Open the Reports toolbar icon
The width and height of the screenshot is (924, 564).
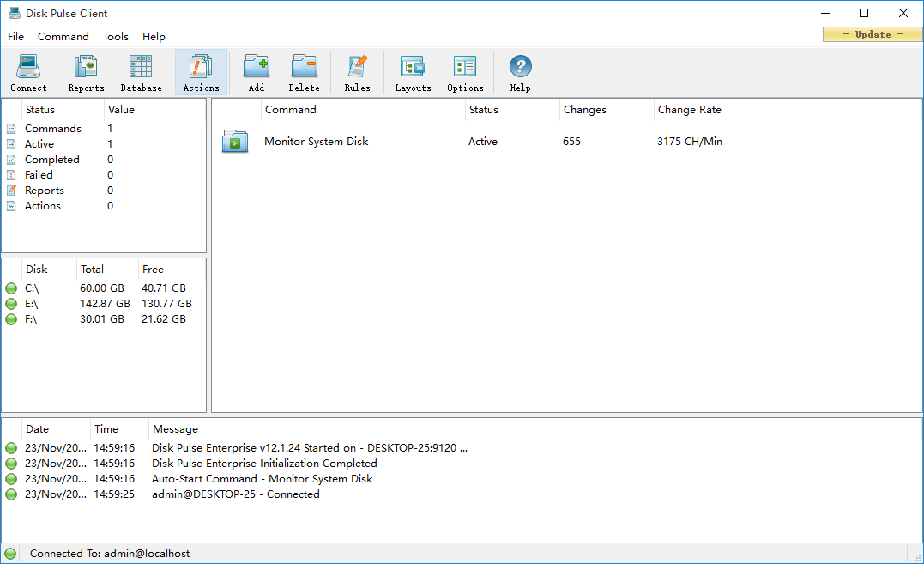(x=86, y=67)
